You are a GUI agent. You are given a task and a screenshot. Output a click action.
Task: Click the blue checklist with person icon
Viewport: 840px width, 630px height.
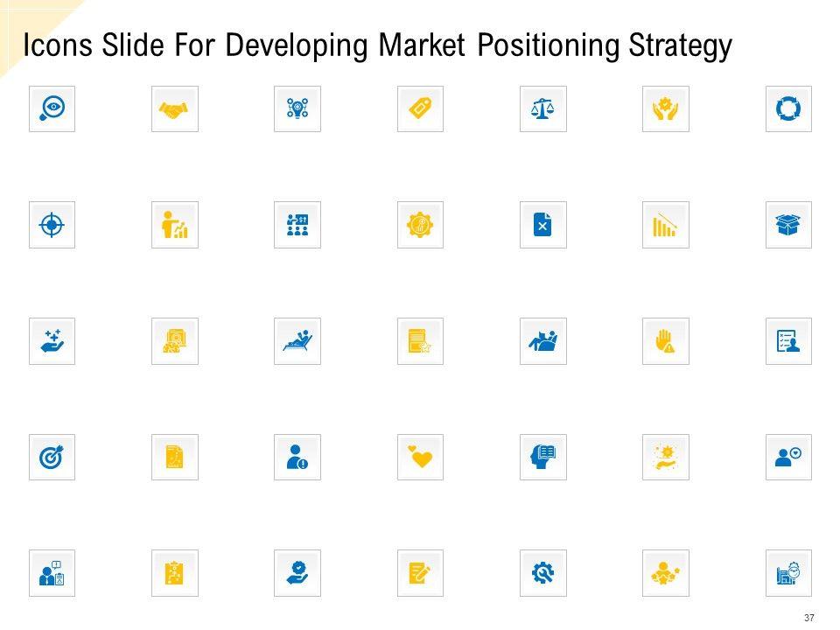tap(788, 340)
